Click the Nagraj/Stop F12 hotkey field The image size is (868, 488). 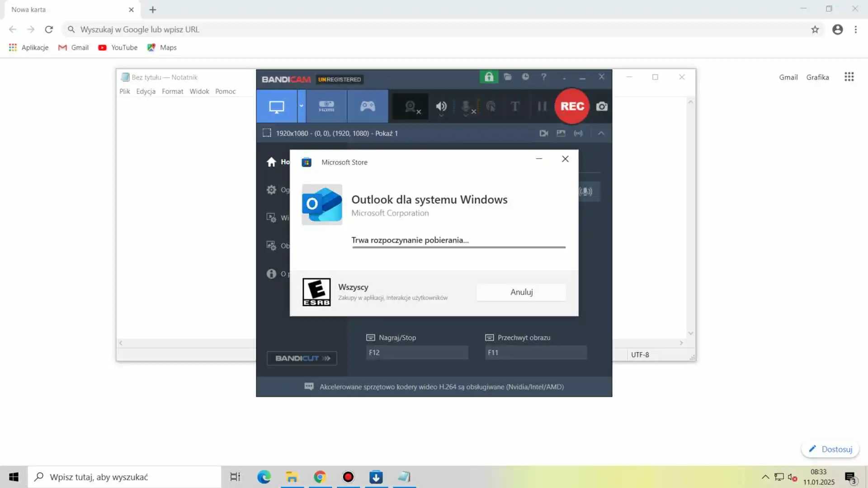[417, 352]
